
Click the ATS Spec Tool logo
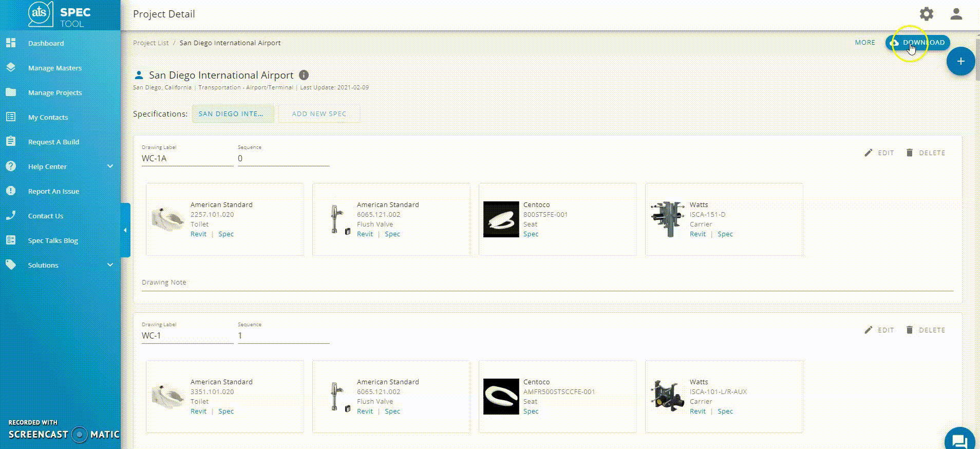(60, 15)
